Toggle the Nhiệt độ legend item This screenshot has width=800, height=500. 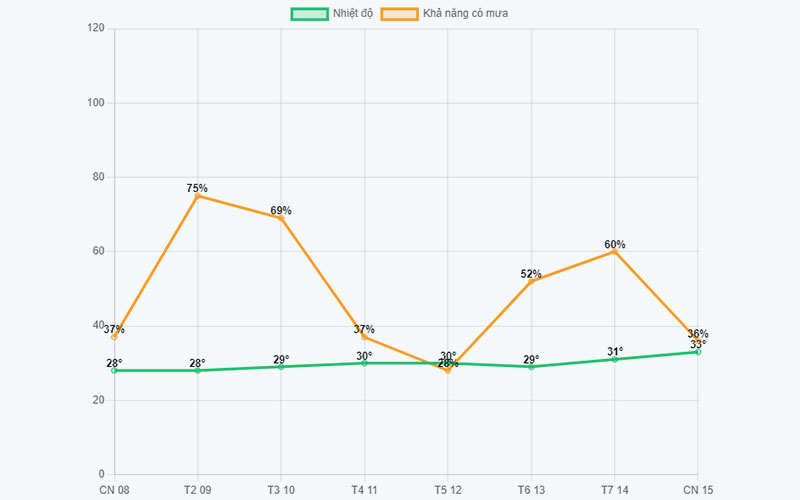332,14
